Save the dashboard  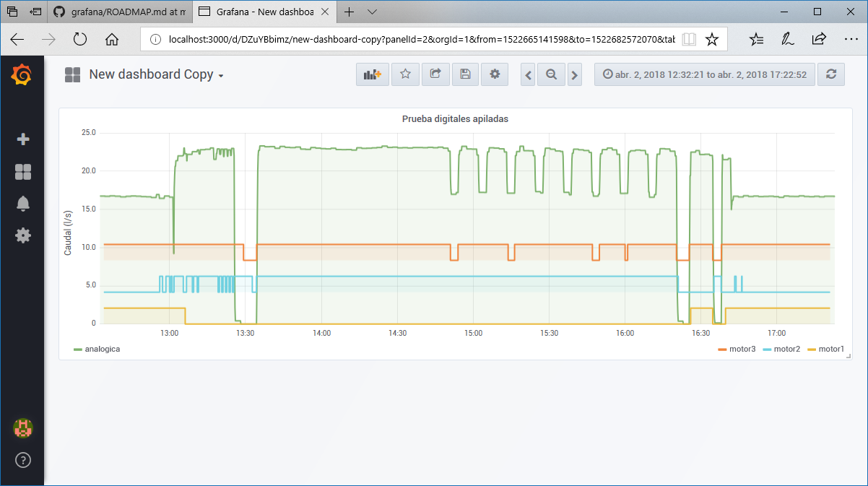465,74
